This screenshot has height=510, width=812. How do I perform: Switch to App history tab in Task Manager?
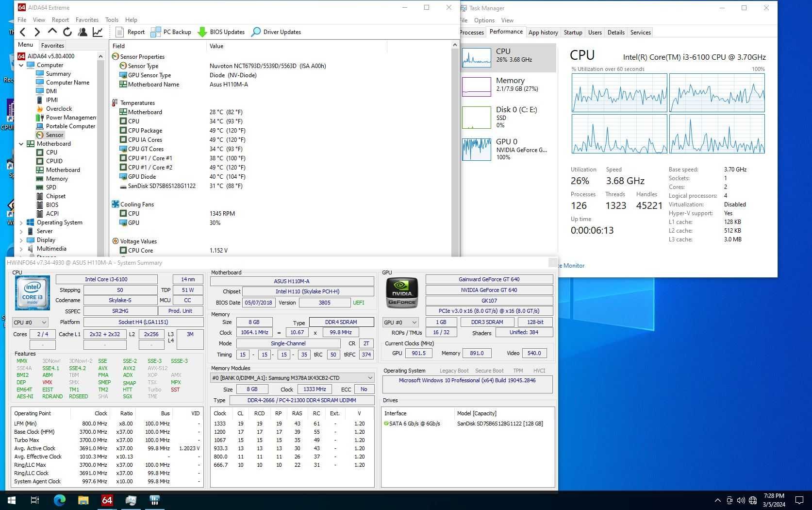543,33
